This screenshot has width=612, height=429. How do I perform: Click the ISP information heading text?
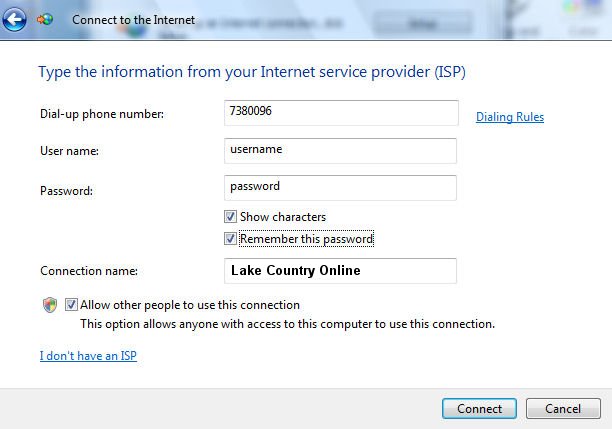(252, 72)
